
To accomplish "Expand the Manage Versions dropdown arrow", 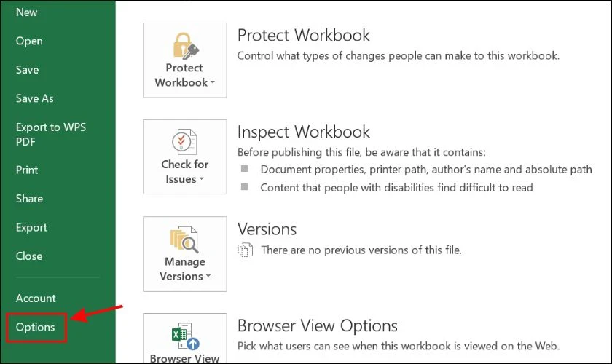I will [x=208, y=277].
